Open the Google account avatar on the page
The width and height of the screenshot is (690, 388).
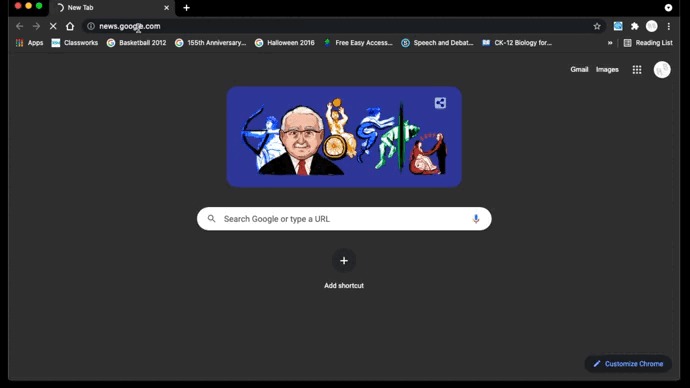coord(662,70)
